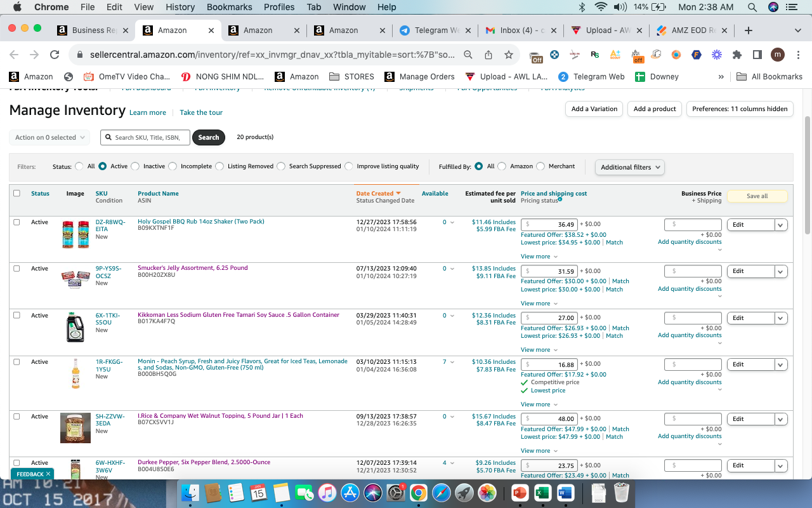Viewport: 812px width, 508px height.
Task: Choose the Search Suppressed status filter
Action: [x=281, y=166]
